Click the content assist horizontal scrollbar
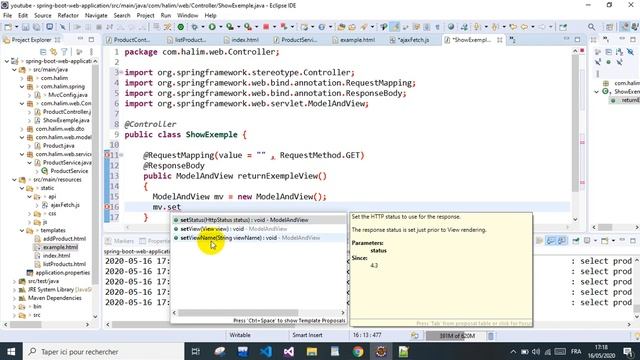 [238, 313]
